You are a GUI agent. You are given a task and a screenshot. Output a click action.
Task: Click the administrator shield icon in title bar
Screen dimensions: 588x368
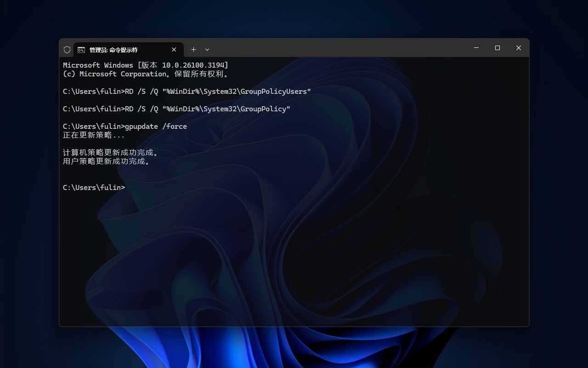pyautogui.click(x=67, y=50)
